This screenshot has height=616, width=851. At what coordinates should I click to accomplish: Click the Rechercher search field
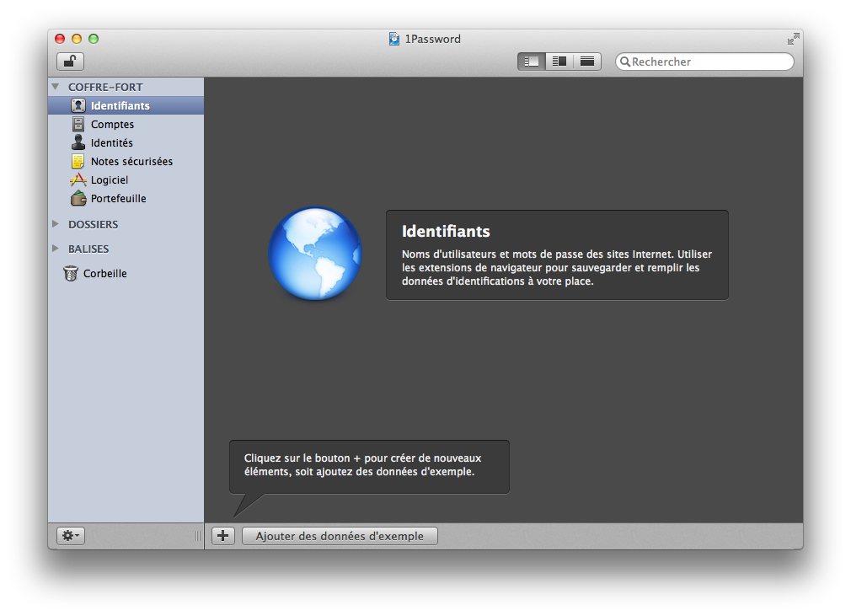click(704, 62)
